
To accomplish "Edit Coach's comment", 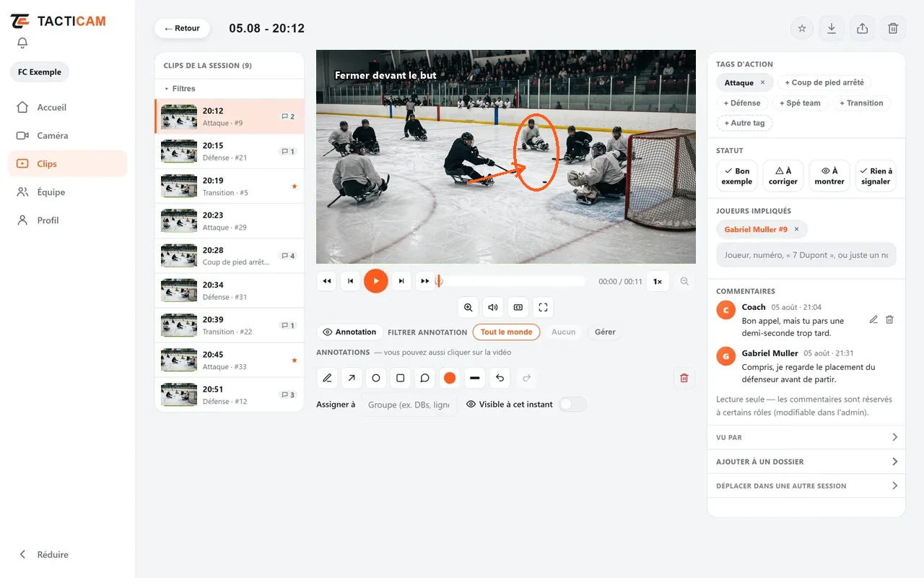I will pos(873,319).
